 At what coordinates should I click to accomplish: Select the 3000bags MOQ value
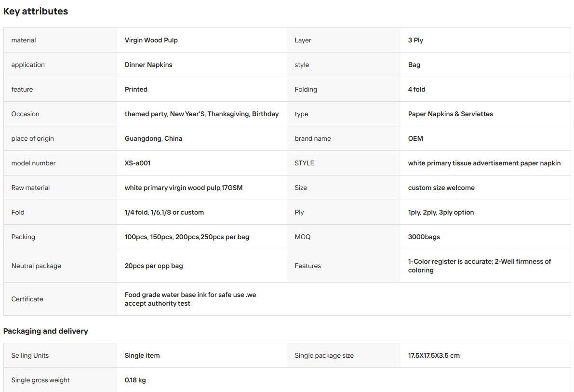pos(424,237)
